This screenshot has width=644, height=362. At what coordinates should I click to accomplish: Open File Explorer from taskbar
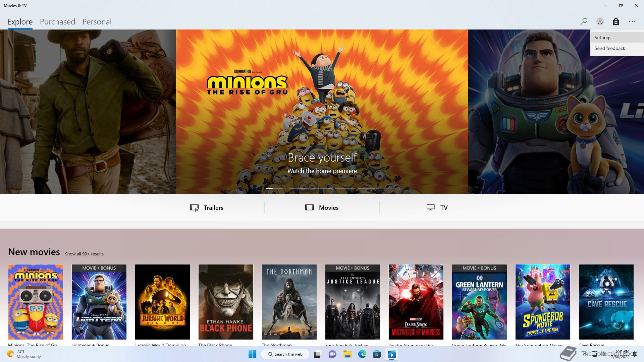347,354
